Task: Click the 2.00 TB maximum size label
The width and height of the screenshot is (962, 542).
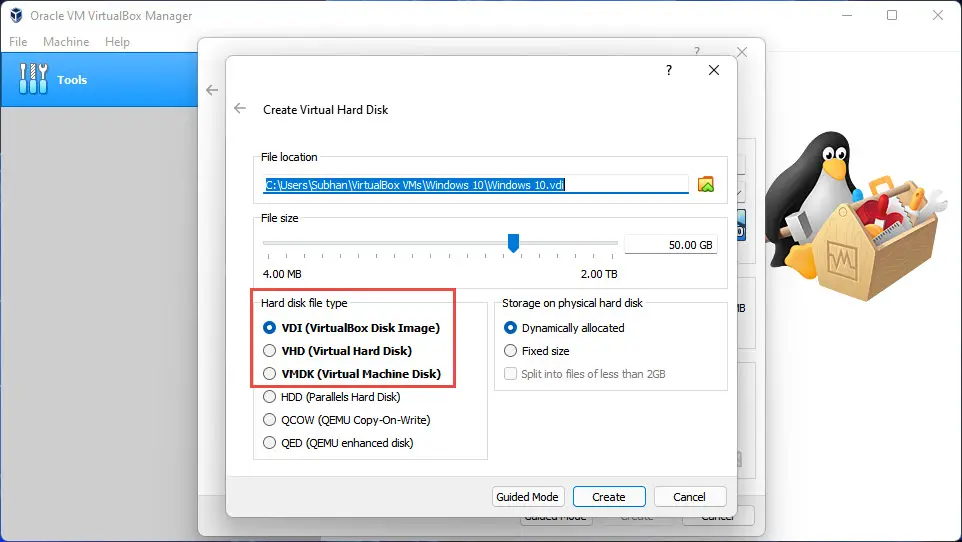Action: [x=599, y=274]
